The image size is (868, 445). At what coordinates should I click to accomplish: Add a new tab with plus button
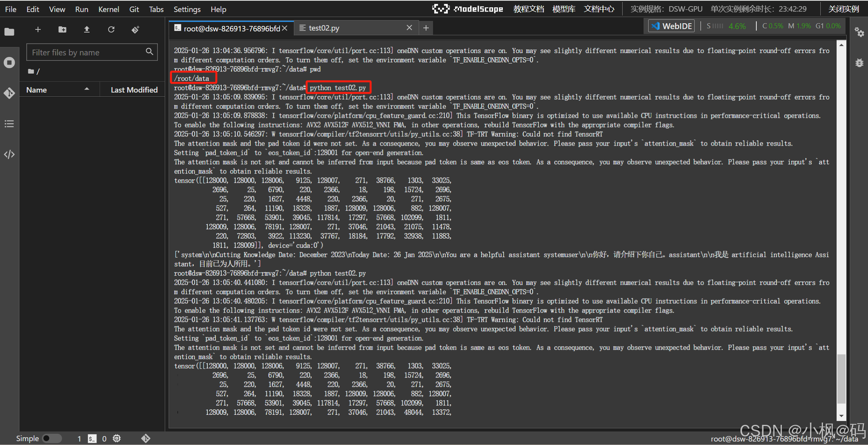click(x=426, y=28)
